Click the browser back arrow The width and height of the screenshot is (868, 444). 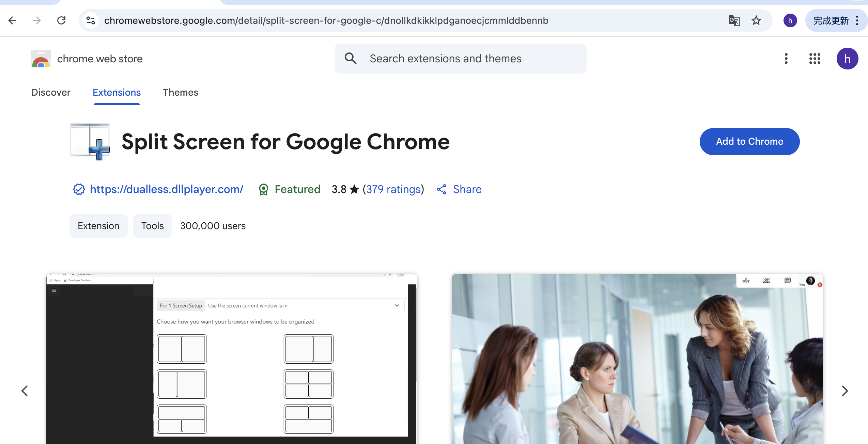[x=13, y=20]
